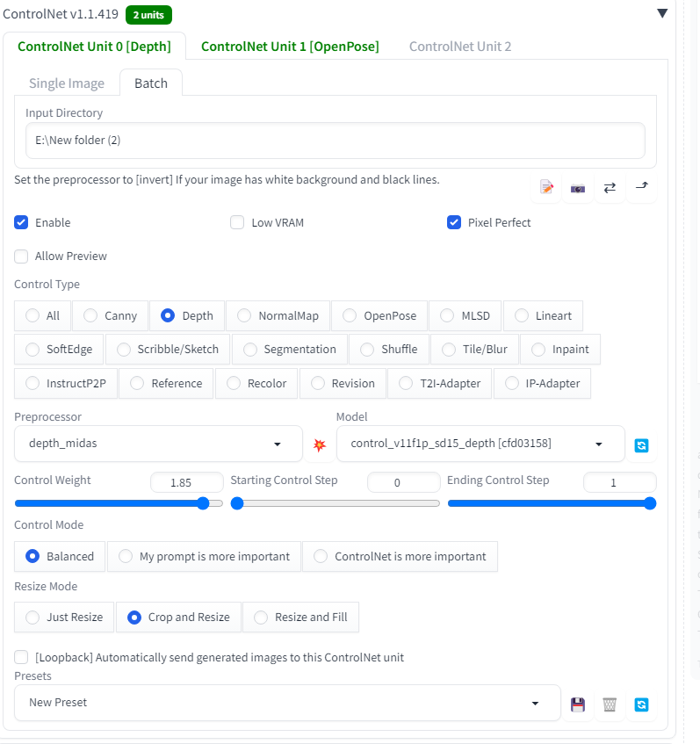Image resolution: width=700 pixels, height=744 pixels.
Task: Click the new canvas notepad-pencil icon
Action: (x=547, y=187)
